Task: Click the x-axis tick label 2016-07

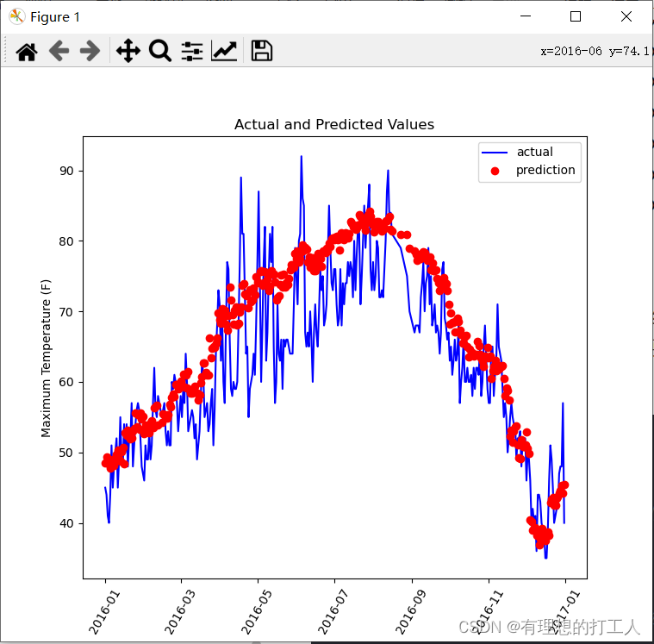Action: tap(333, 612)
